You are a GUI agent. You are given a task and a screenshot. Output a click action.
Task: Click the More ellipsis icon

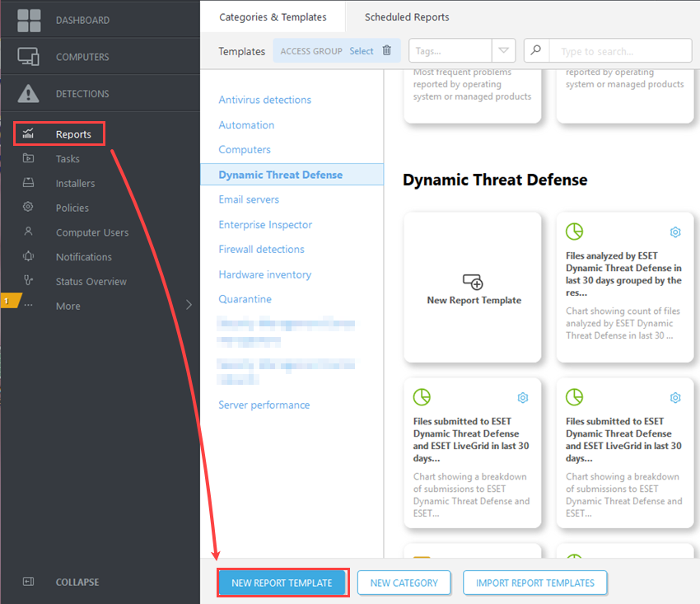point(28,305)
